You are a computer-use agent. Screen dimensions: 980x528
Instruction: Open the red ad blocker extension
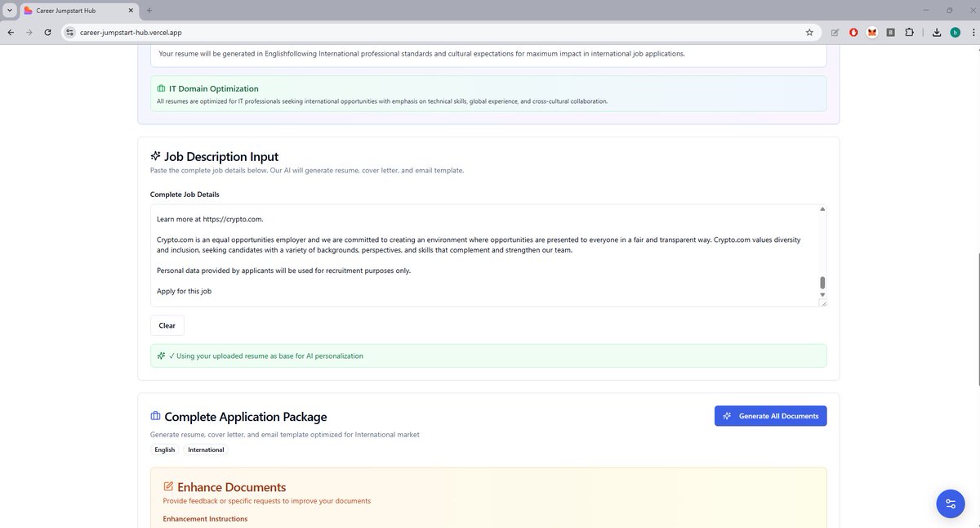[853, 33]
